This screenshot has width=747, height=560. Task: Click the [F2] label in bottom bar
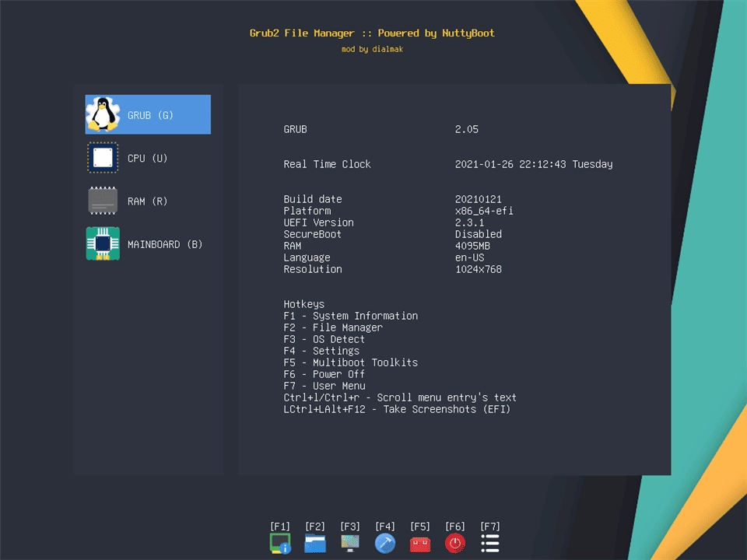pyautogui.click(x=315, y=527)
